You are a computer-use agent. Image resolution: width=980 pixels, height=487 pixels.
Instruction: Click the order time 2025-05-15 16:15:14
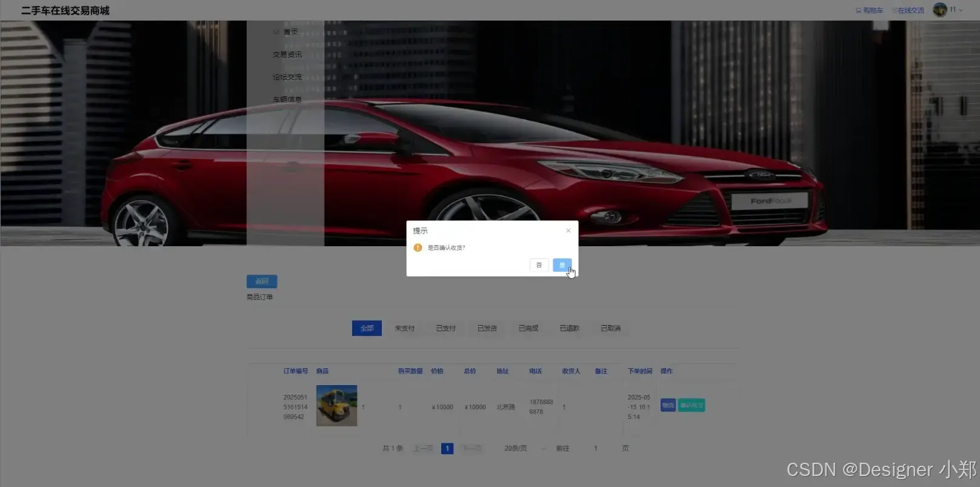(639, 407)
